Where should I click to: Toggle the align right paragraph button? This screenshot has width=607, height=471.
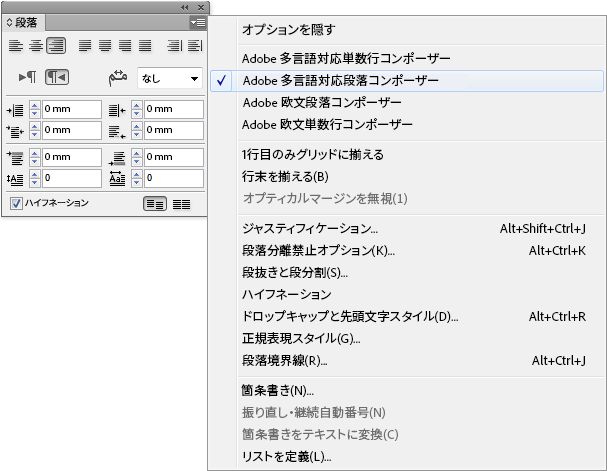(x=56, y=46)
